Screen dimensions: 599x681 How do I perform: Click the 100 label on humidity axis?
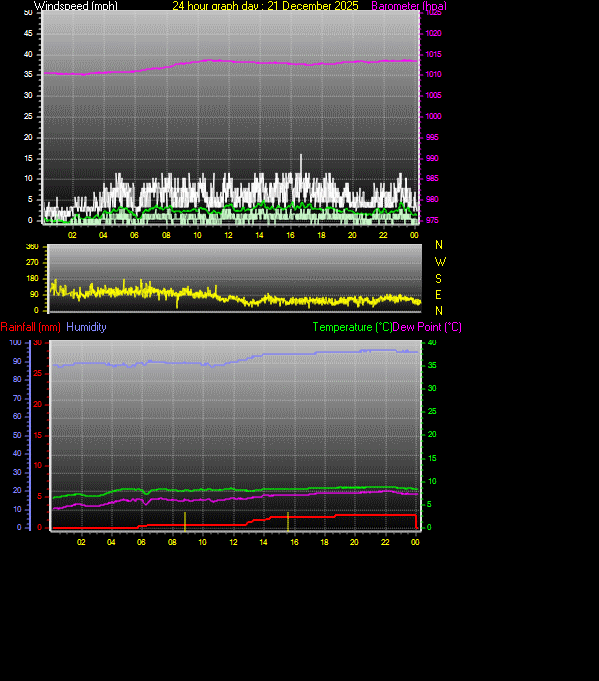point(15,342)
